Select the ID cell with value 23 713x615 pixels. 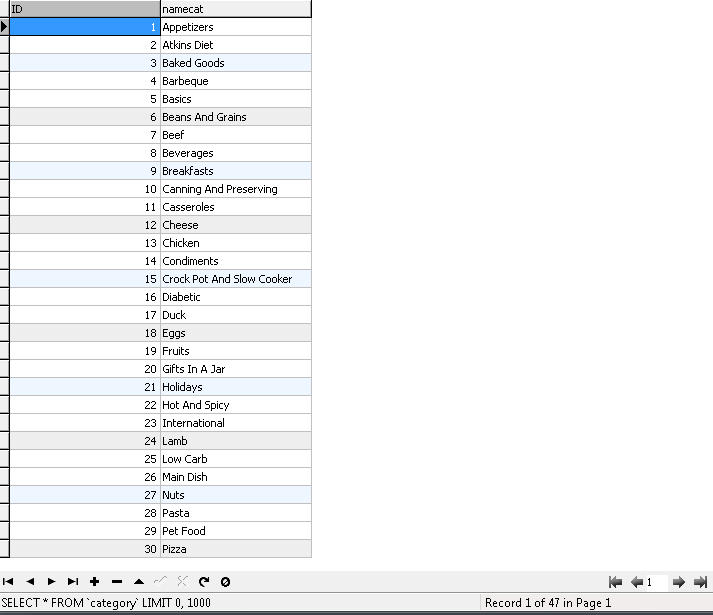(84, 423)
